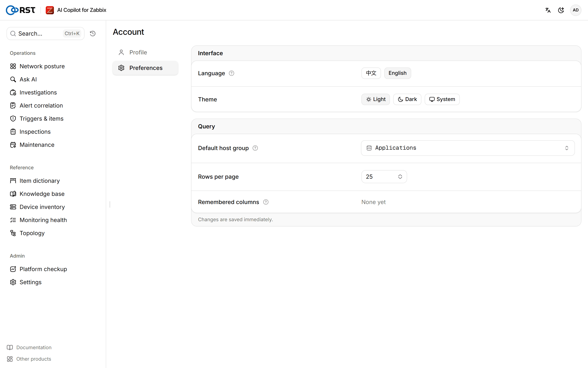Switch to the Profile tab
This screenshot has width=588, height=368.
pyautogui.click(x=145, y=52)
